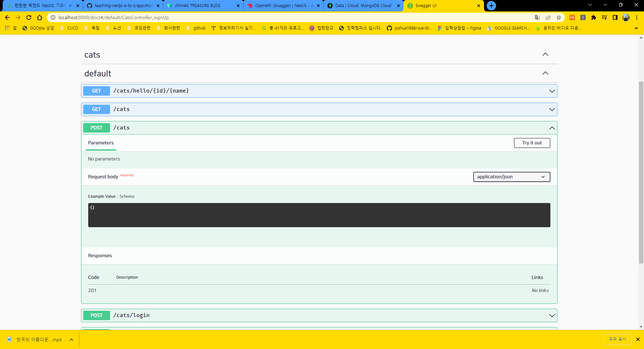
Task: Bookmark page with the star icon
Action: click(559, 17)
